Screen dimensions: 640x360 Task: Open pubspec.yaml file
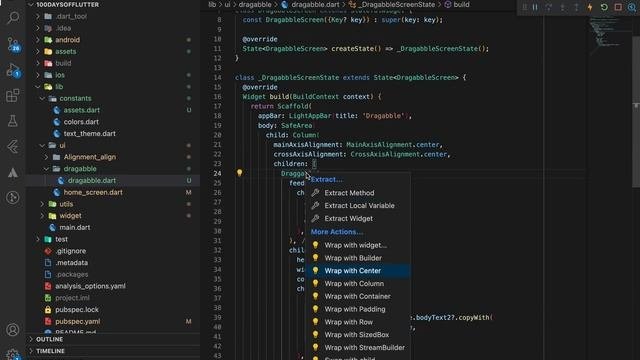pos(78,322)
